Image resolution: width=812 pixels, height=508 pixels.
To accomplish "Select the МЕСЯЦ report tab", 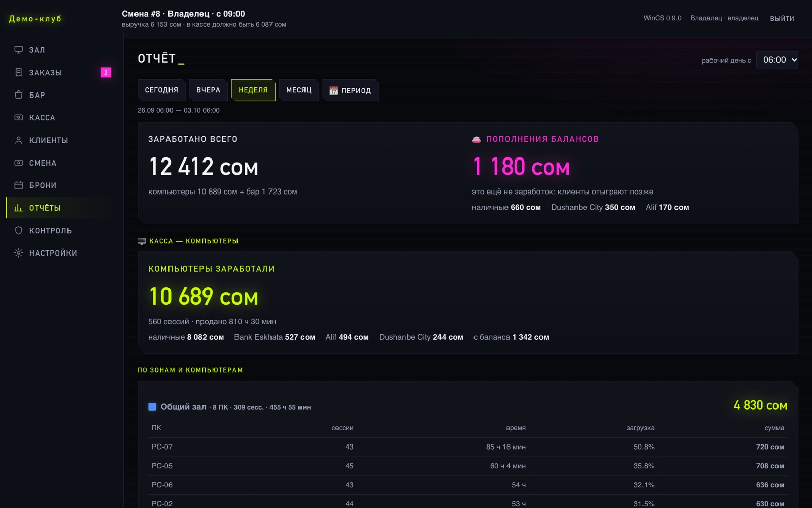I will pos(299,90).
